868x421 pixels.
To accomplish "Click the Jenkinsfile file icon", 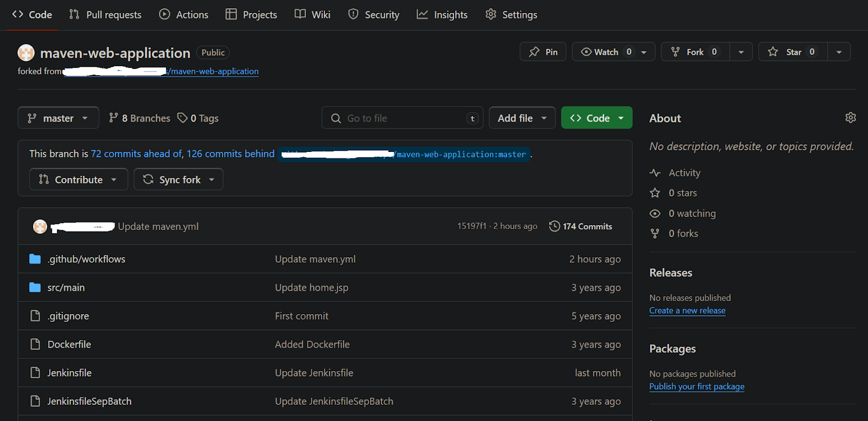I will 35,373.
